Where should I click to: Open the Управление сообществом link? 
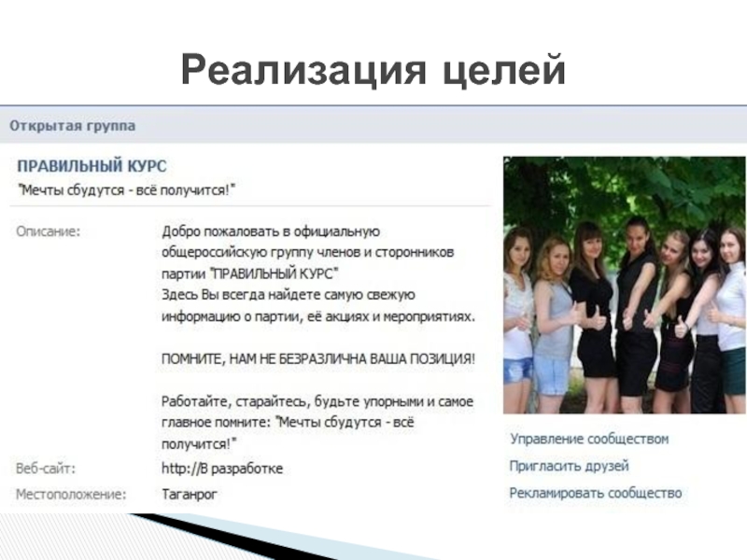click(588, 439)
